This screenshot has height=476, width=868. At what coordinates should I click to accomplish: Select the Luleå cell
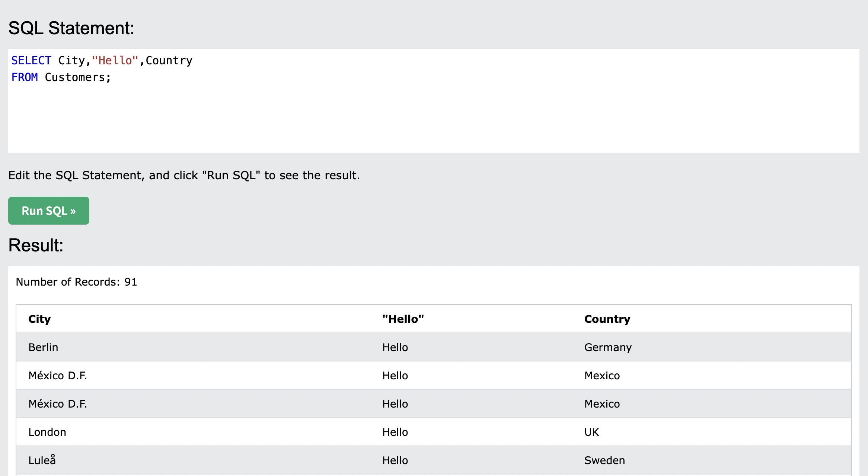(42, 460)
